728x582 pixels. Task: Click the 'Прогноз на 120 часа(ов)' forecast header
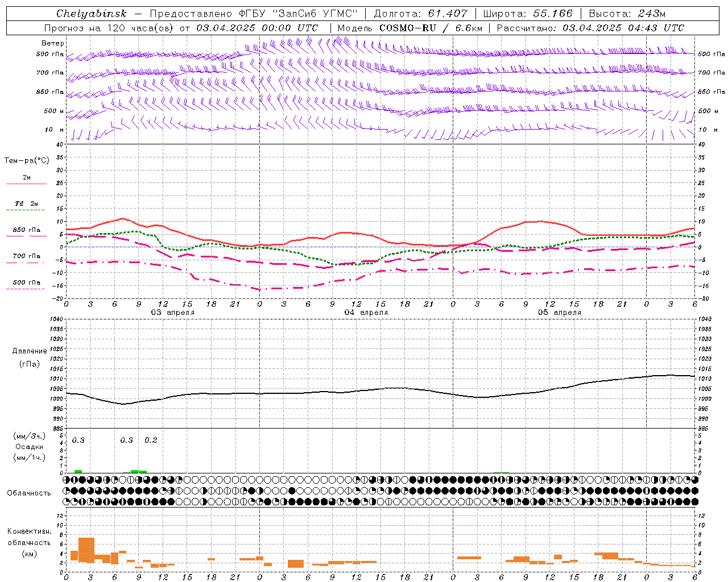pos(109,28)
